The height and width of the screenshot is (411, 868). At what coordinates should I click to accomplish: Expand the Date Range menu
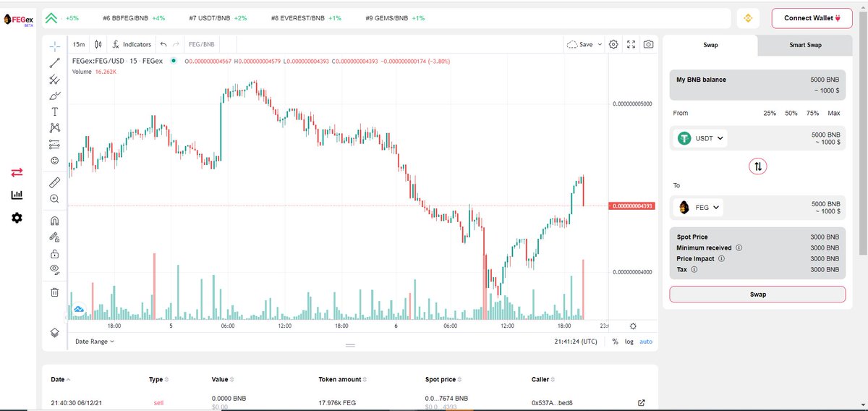[x=95, y=341]
